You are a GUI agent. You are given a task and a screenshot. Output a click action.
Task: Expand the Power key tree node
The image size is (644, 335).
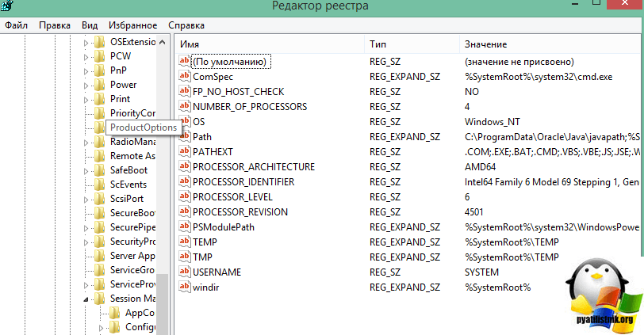tap(86, 85)
